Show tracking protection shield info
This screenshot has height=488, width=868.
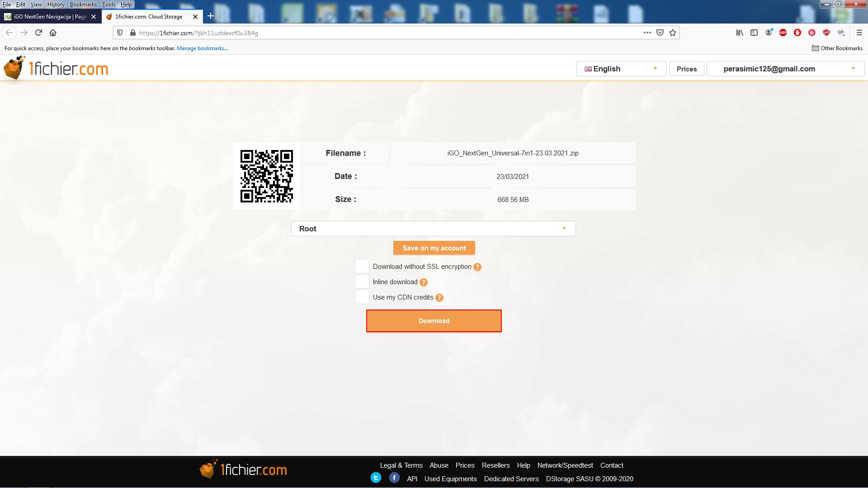click(120, 33)
